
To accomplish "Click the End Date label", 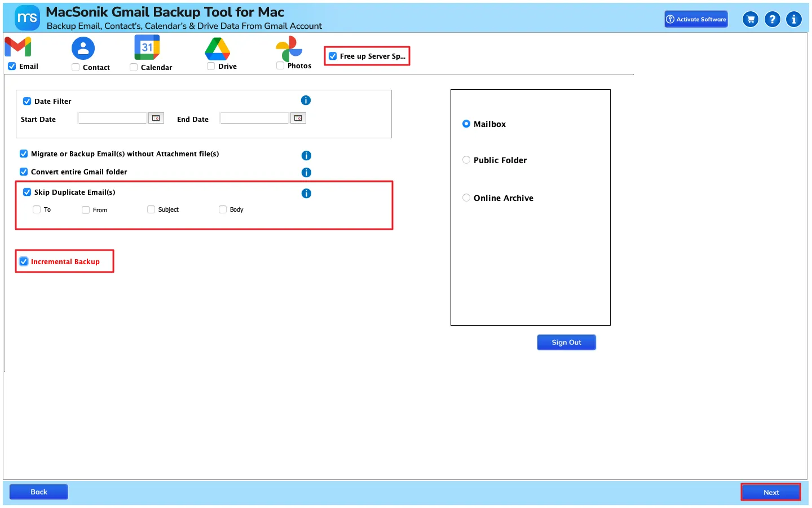I will click(x=193, y=119).
